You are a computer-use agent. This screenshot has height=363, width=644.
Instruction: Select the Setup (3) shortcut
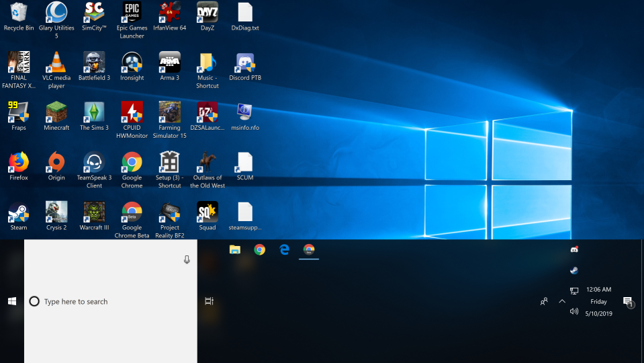tap(170, 170)
